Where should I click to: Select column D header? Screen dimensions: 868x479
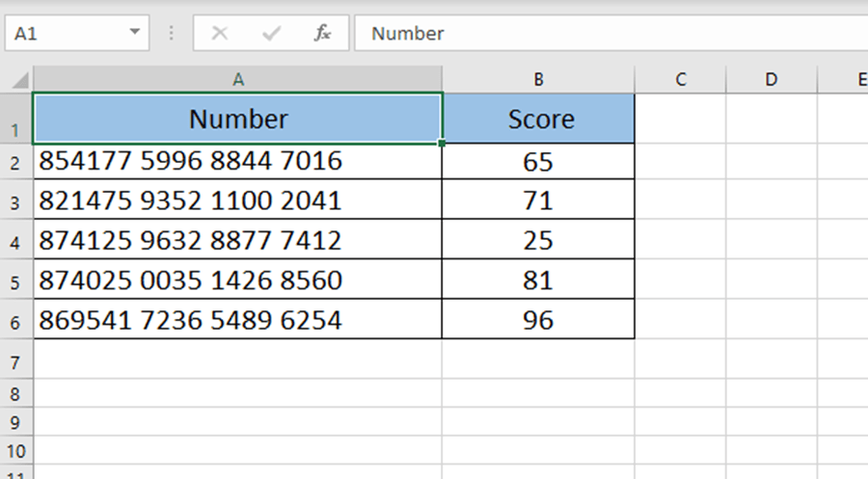(772, 79)
